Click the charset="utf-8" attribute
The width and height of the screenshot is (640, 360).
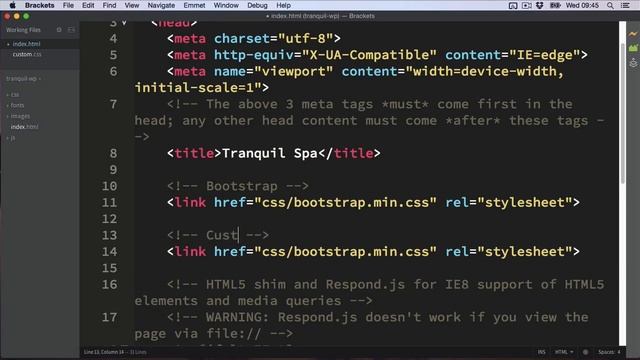point(273,38)
